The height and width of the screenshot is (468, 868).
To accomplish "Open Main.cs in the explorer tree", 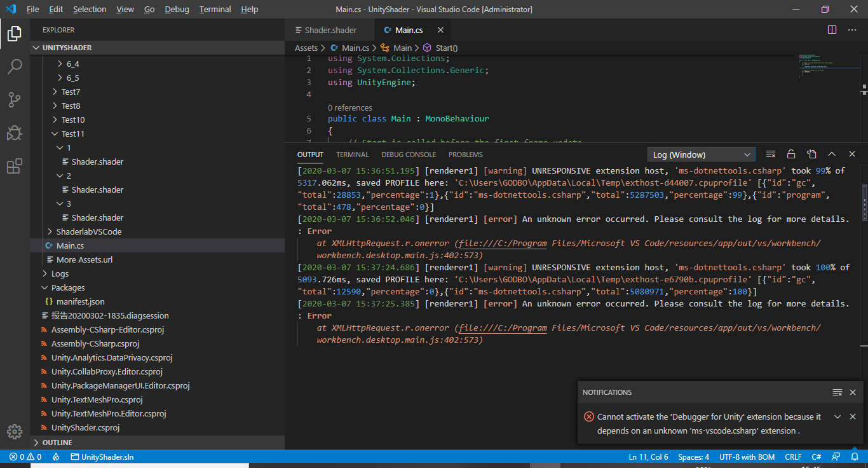I will pos(158,245).
